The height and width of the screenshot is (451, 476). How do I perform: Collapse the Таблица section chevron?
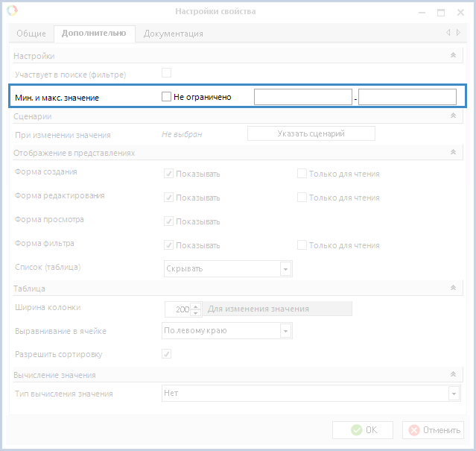[453, 287]
